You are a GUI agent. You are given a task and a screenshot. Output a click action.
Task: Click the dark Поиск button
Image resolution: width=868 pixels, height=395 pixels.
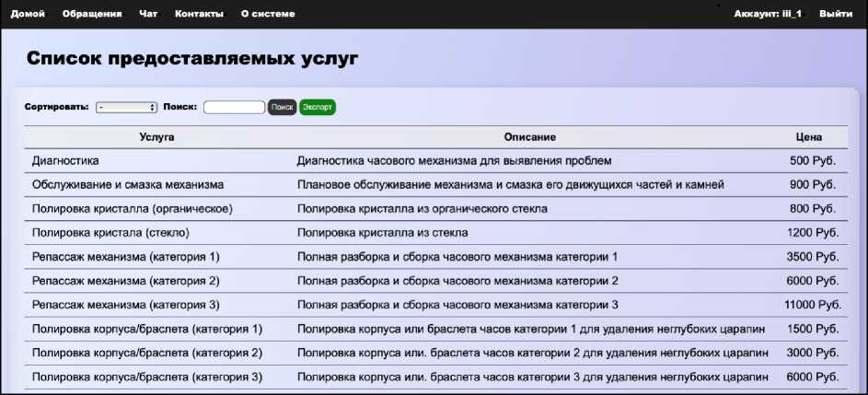pyautogui.click(x=283, y=107)
